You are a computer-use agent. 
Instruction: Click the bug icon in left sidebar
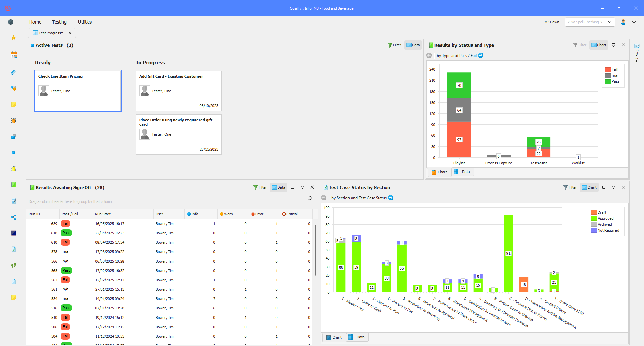point(14,120)
